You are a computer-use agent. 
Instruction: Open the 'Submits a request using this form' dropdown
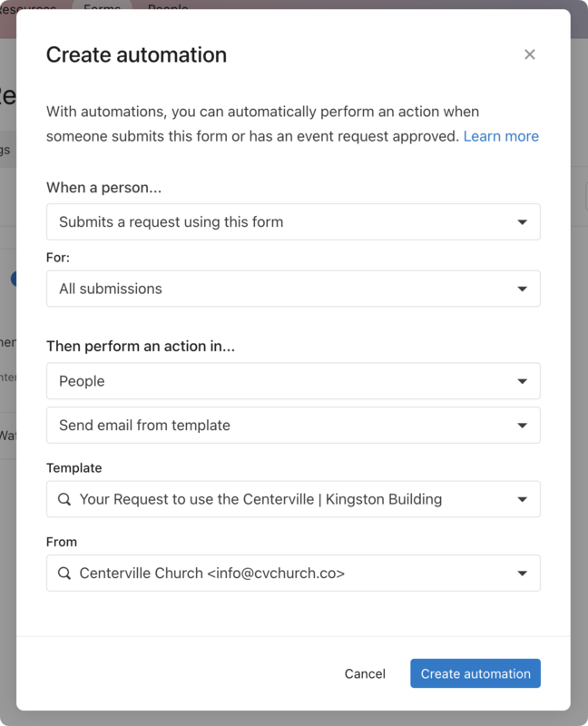tap(293, 221)
